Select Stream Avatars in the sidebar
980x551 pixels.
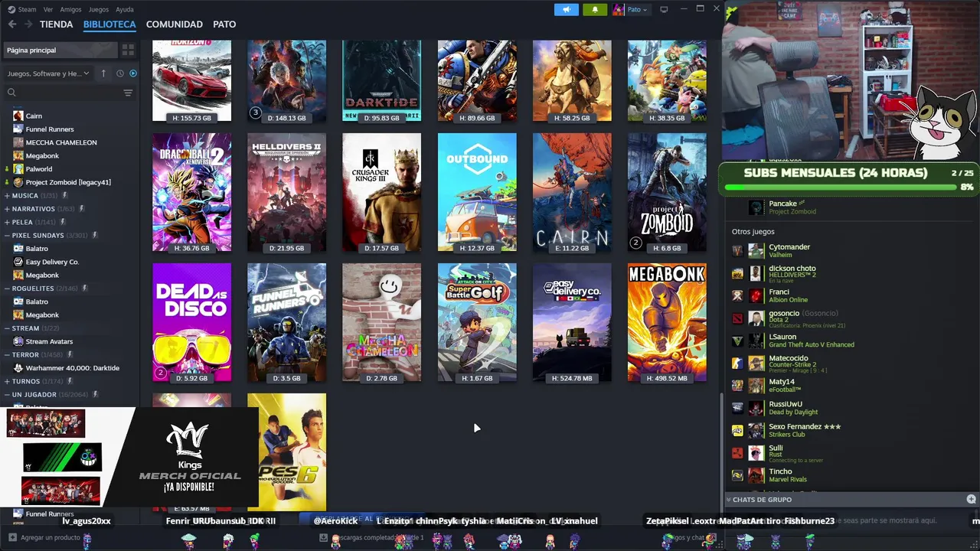click(49, 341)
